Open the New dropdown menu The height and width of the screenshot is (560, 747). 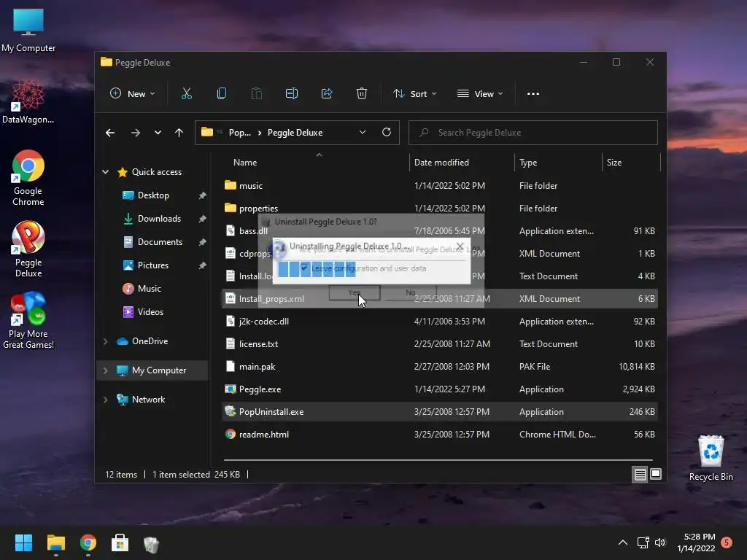click(133, 94)
